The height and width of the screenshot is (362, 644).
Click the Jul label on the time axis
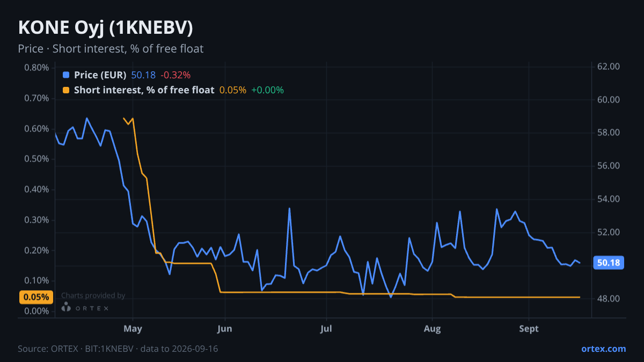(x=326, y=329)
